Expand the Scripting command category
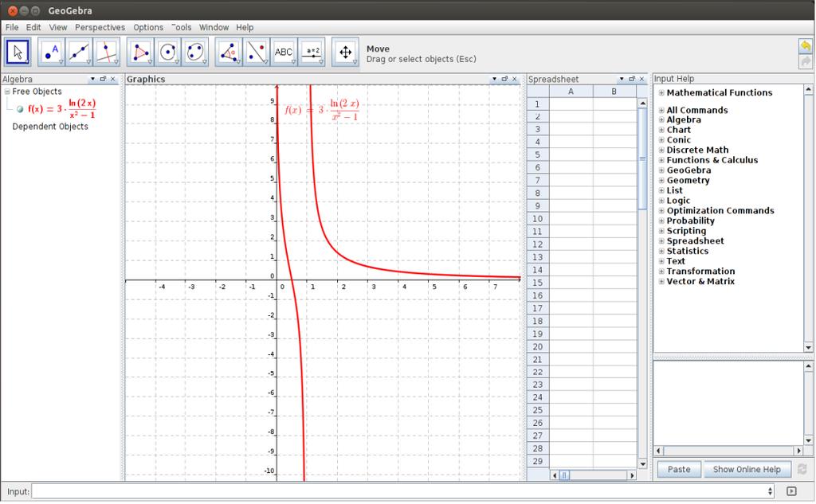Viewport: 816px width, 504px height. tap(661, 231)
